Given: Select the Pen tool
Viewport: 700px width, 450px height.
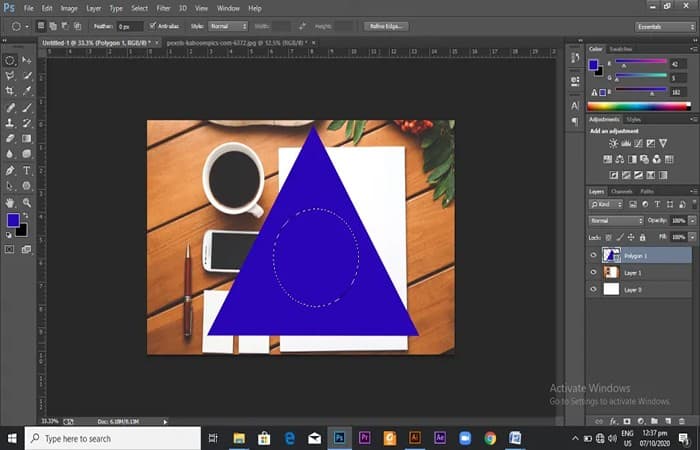Looking at the screenshot, I should pos(10,171).
